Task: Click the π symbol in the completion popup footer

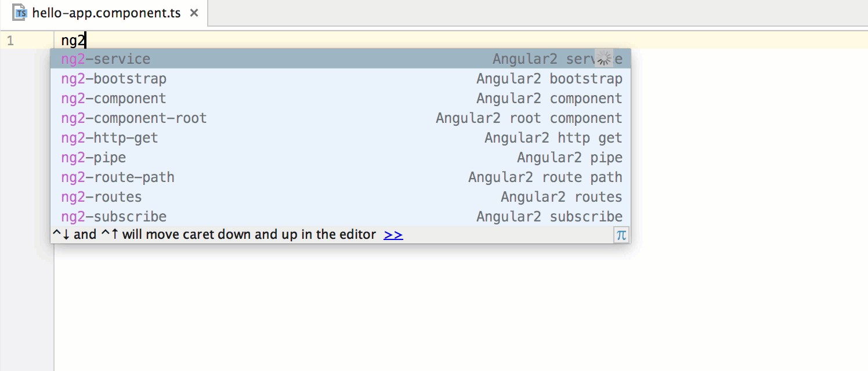Action: pyautogui.click(x=621, y=234)
